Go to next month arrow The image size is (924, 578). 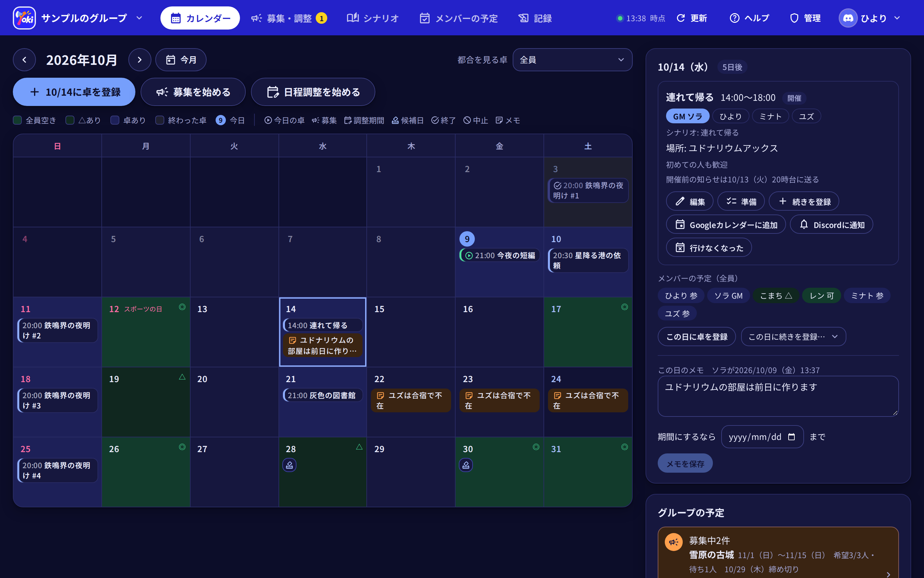140,60
